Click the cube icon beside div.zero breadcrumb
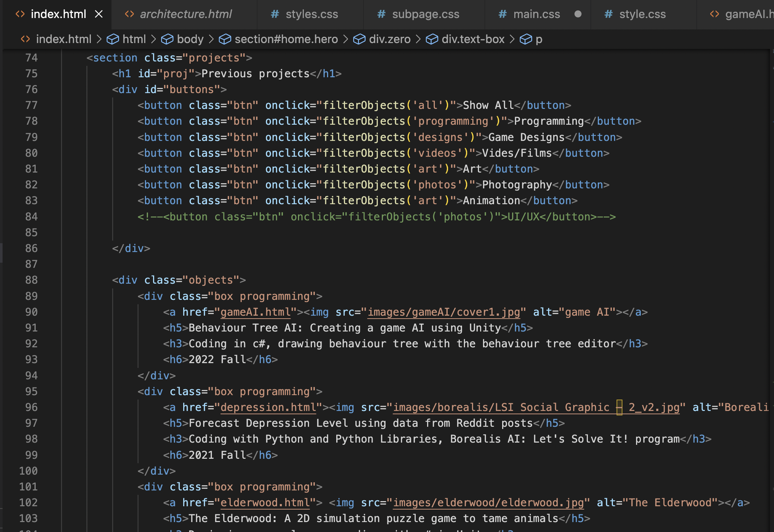The width and height of the screenshot is (774, 532). coord(359,39)
